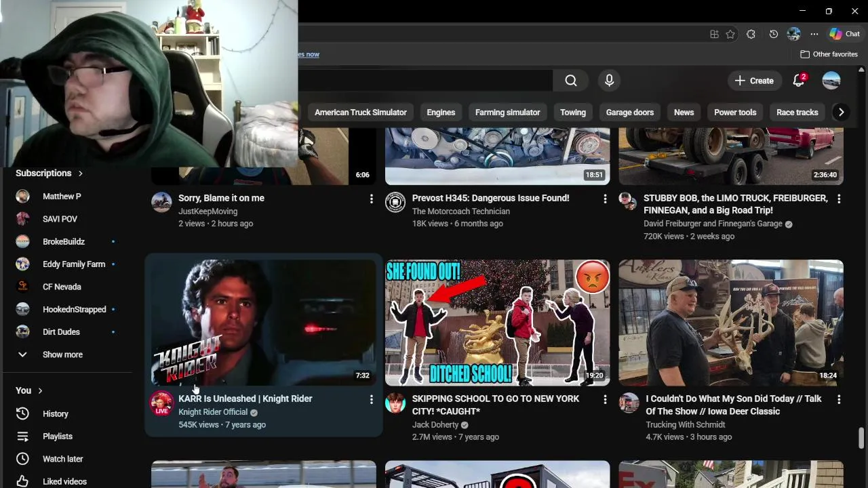Open JustKeepMoving channel avatar
868x488 pixels.
[161, 202]
